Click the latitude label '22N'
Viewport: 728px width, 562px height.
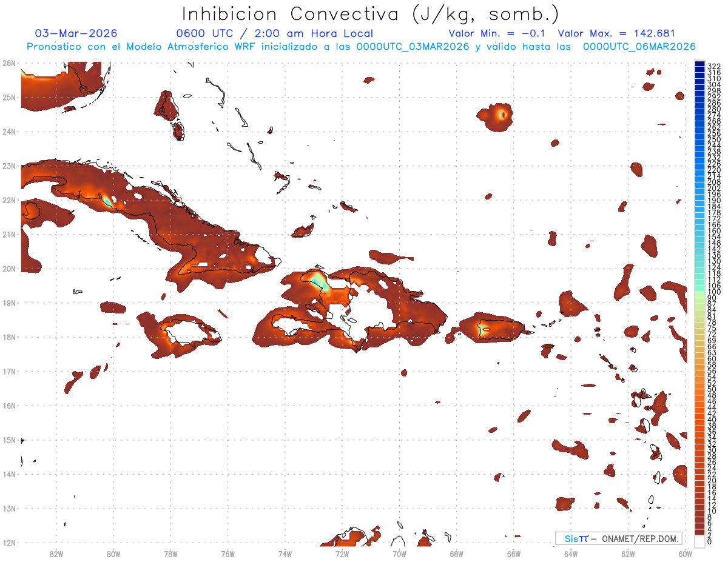(x=8, y=200)
